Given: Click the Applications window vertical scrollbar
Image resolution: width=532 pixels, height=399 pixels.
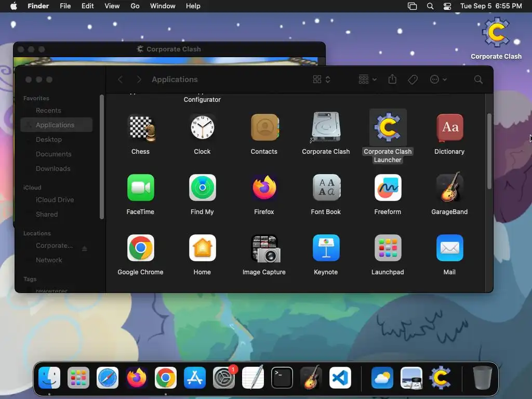Looking at the screenshot, I should click(489, 151).
